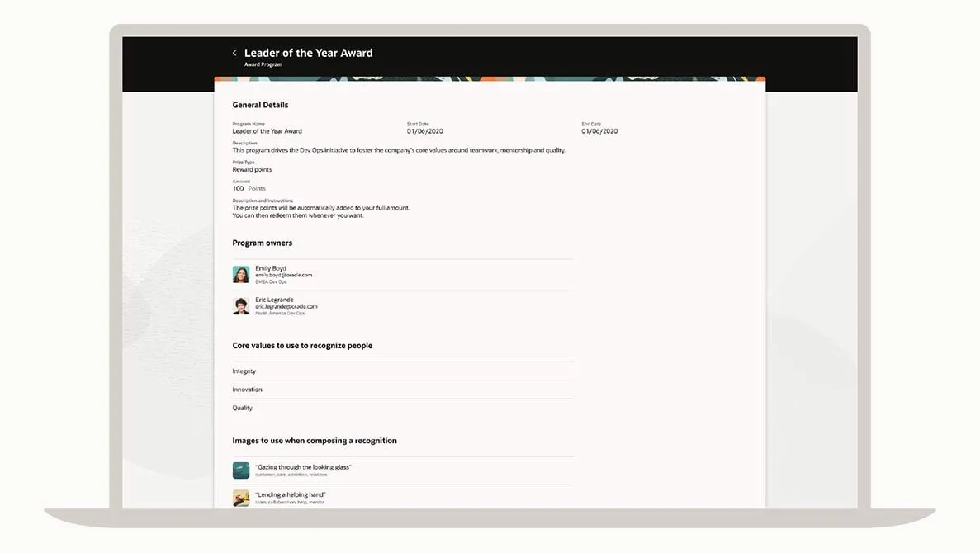Click the North America Dev Ops label

pos(280,313)
